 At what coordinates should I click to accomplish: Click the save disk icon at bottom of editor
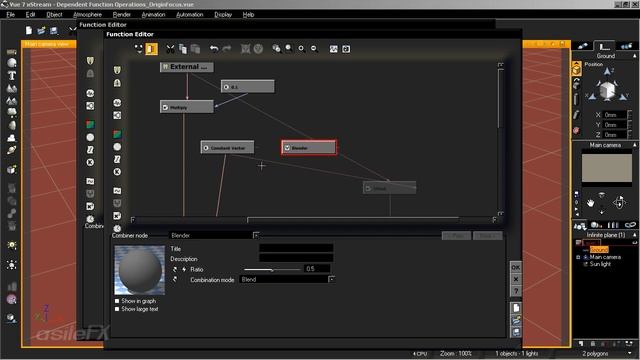point(516,332)
